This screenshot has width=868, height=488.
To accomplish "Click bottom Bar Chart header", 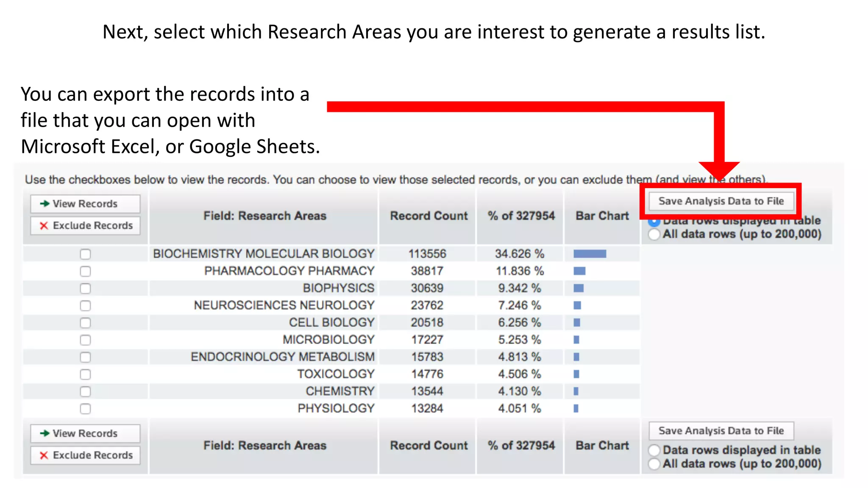I will 602,446.
